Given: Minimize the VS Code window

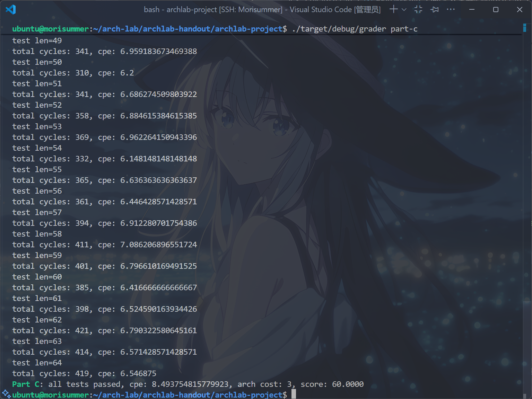Looking at the screenshot, I should (x=472, y=9).
